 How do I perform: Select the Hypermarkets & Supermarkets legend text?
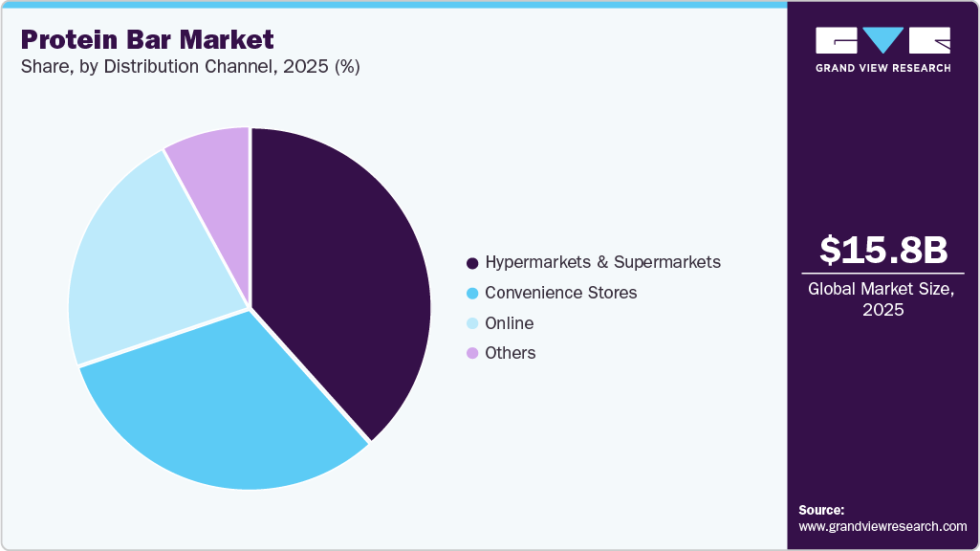(603, 262)
